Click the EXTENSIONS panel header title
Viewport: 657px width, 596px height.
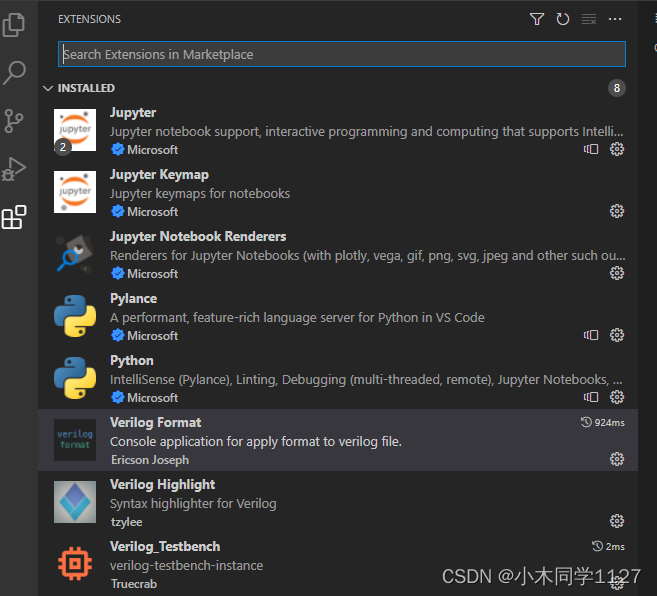pos(89,19)
